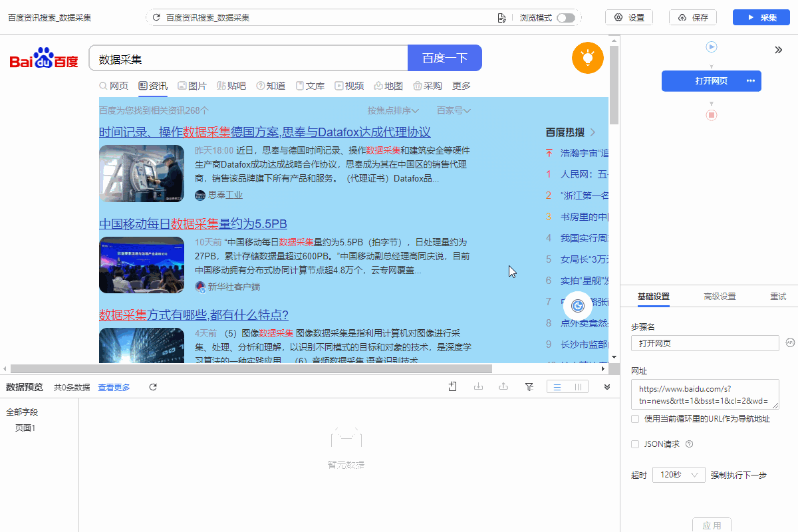798x532 pixels.
Task: Click the API icon next to step name
Action: (790, 343)
